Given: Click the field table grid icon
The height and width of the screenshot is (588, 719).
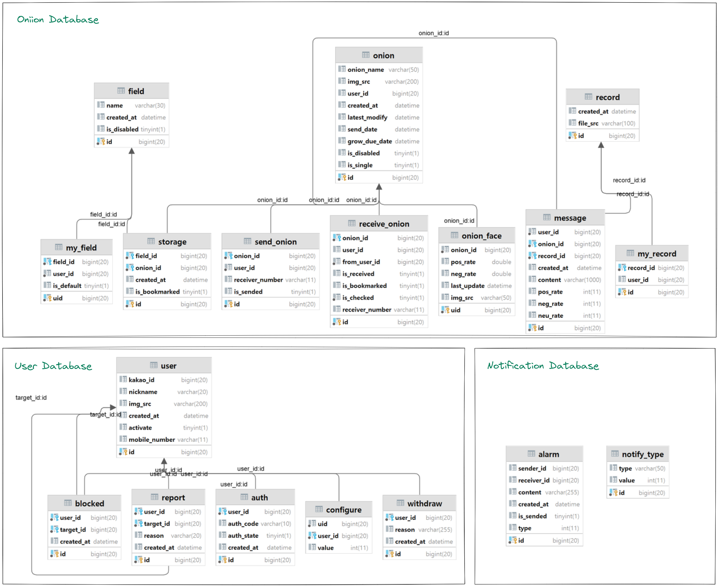Looking at the screenshot, I should 121,91.
